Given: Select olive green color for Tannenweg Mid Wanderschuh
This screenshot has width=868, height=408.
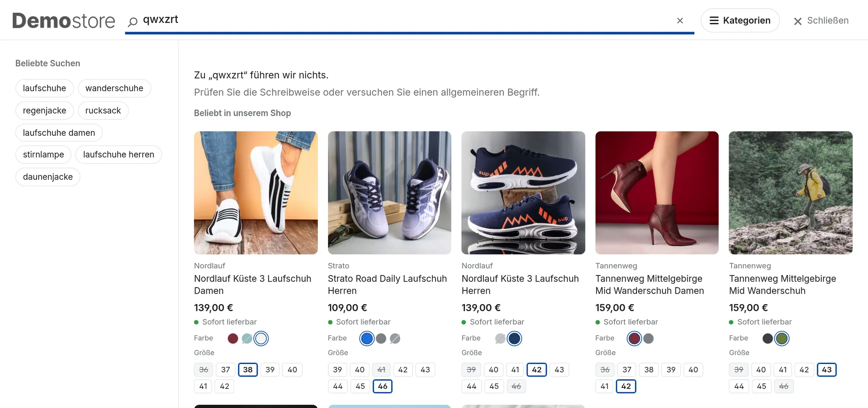Looking at the screenshot, I should pyautogui.click(x=782, y=339).
